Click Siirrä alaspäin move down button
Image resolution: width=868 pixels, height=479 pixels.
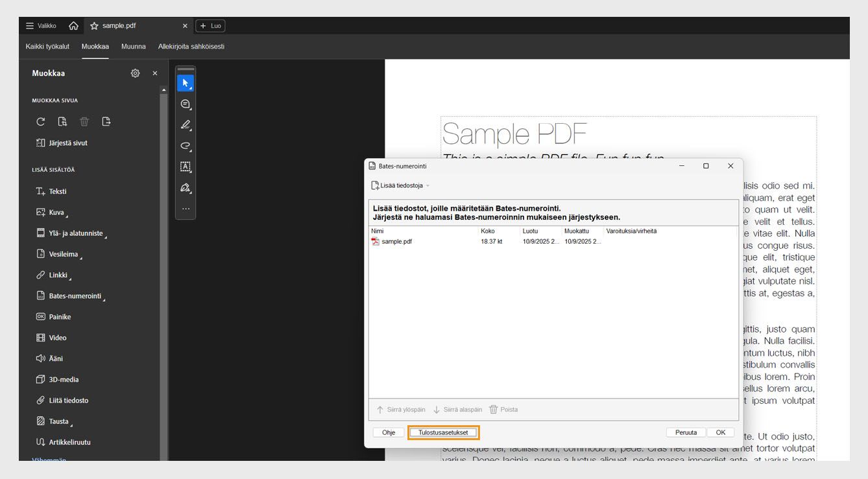[457, 410]
